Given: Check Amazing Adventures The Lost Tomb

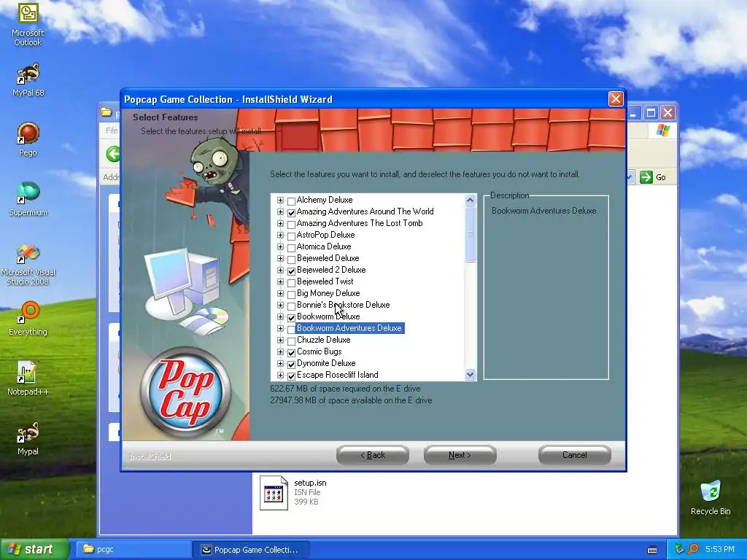Looking at the screenshot, I should pyautogui.click(x=291, y=225).
